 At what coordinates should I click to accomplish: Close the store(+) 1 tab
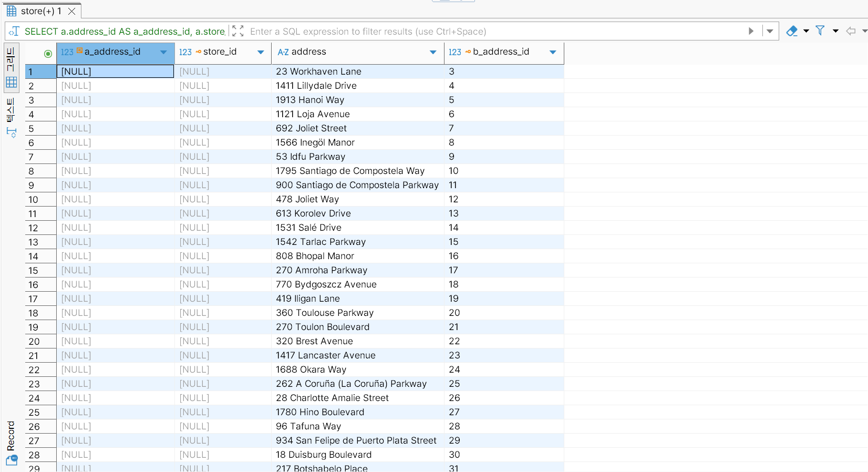point(72,11)
